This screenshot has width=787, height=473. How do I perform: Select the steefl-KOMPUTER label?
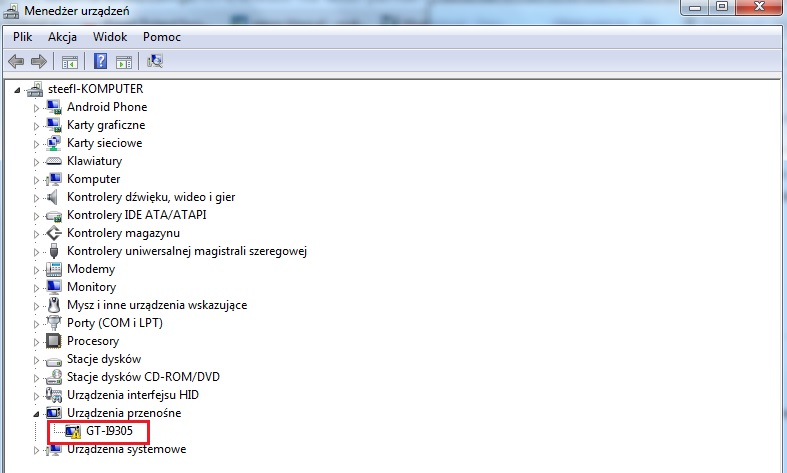point(95,89)
